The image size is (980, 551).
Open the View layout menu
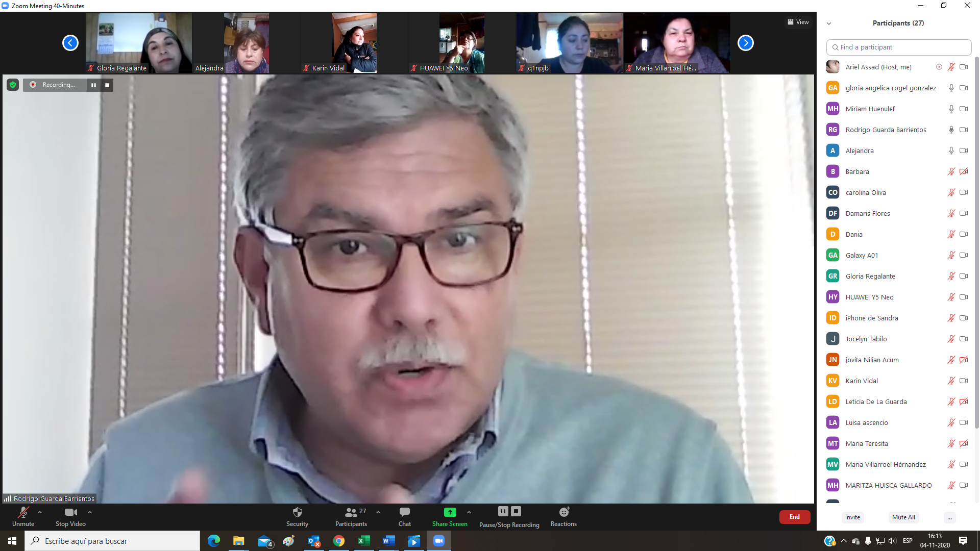(x=798, y=22)
